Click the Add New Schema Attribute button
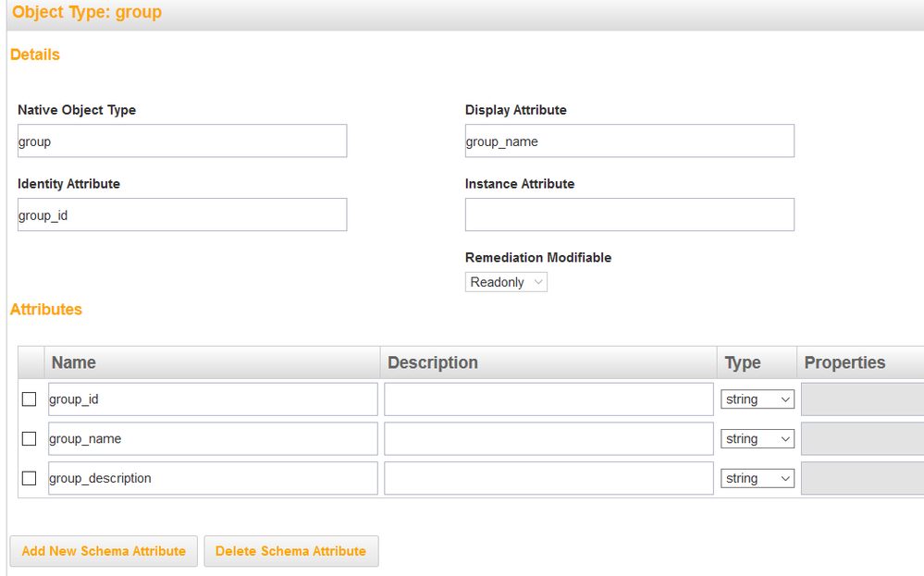The height and width of the screenshot is (576, 924). (x=104, y=551)
